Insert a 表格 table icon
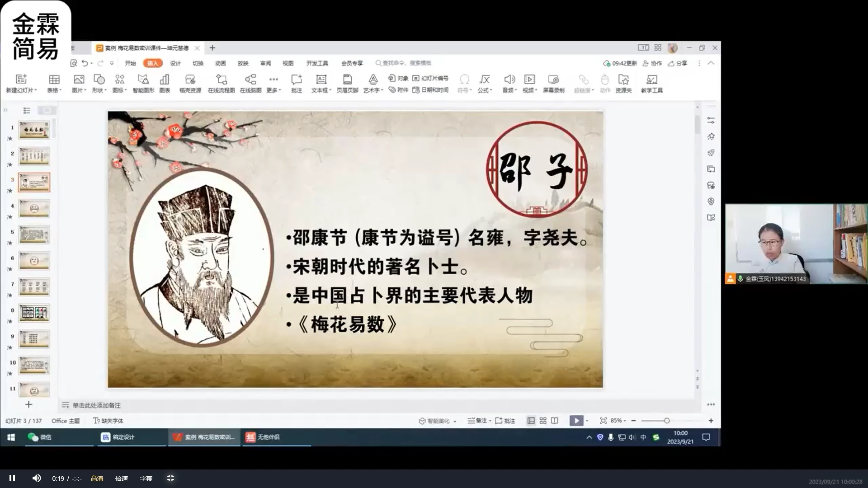The height and width of the screenshot is (488, 868). coord(54,80)
